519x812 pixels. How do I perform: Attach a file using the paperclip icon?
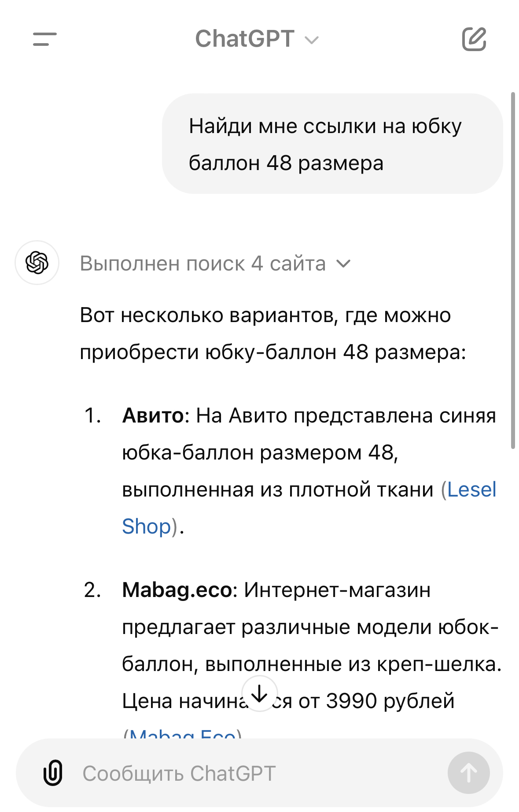[x=53, y=772]
